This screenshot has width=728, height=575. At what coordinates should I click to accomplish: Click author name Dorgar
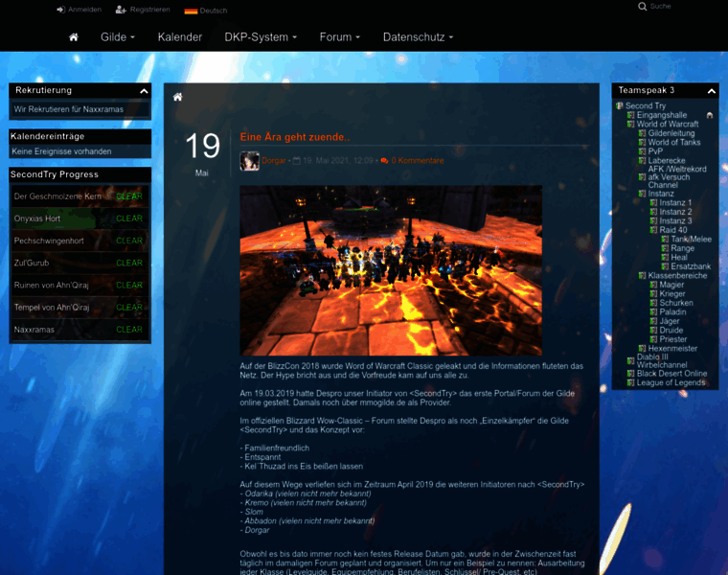pyautogui.click(x=273, y=161)
